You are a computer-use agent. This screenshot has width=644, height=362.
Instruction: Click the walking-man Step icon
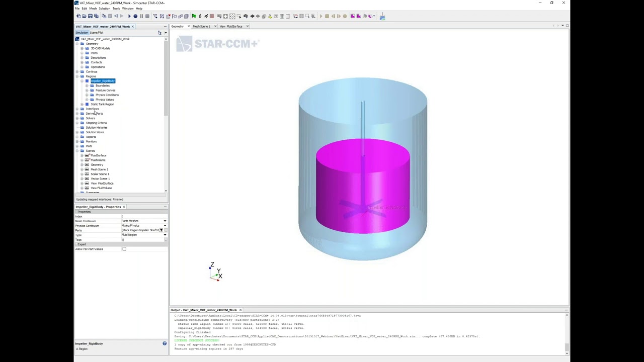tap(200, 16)
